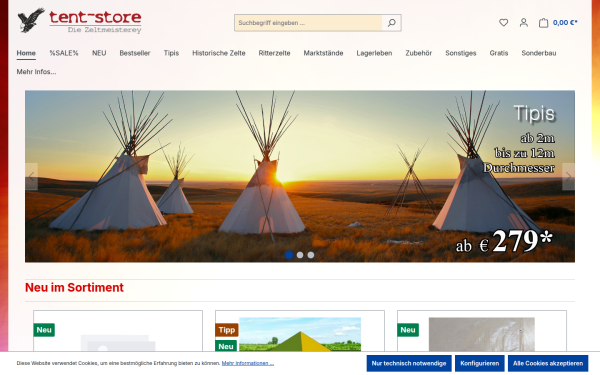This screenshot has width=600, height=375.
Task: Open the user account icon
Action: (523, 23)
